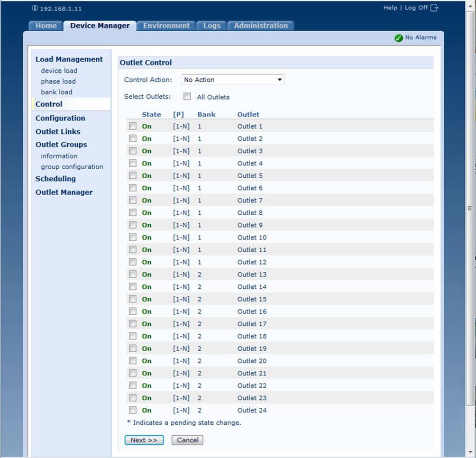Image resolution: width=476 pixels, height=458 pixels.
Task: Open group configuration under Outlet Groups
Action: pyautogui.click(x=72, y=167)
